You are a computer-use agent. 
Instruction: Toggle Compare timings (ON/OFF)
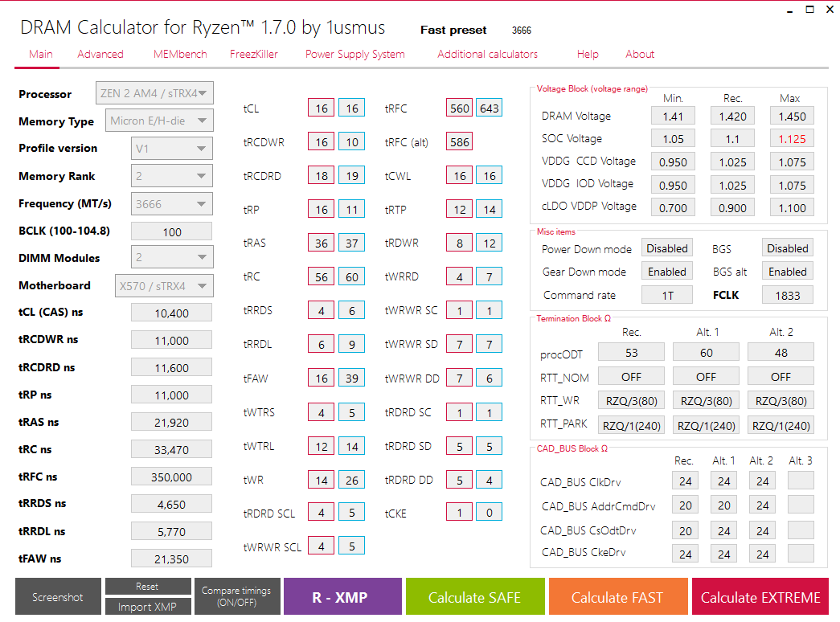pos(236,596)
